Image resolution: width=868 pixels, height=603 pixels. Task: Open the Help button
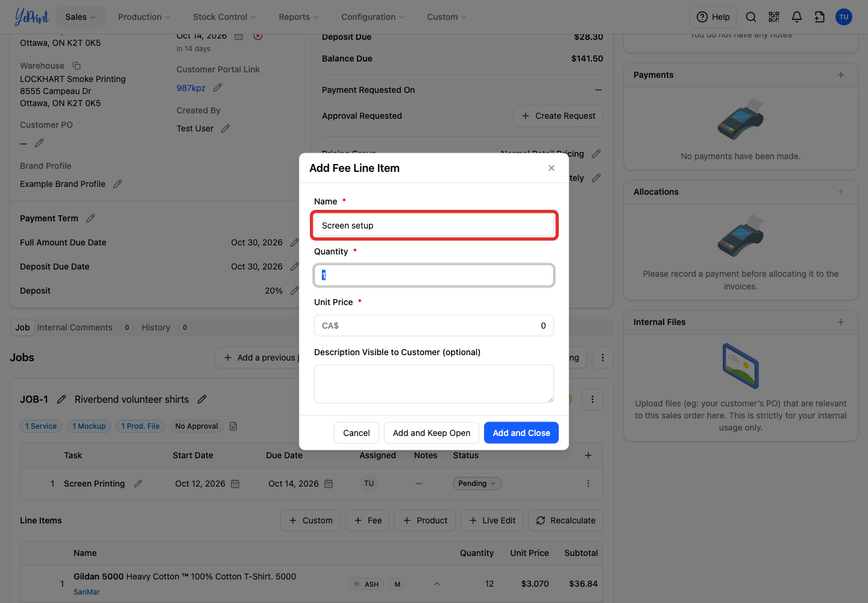point(714,17)
